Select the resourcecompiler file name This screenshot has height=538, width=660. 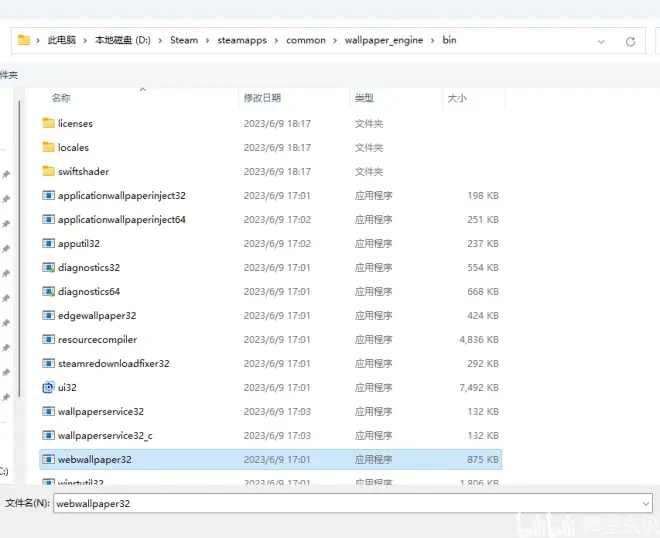tap(97, 339)
